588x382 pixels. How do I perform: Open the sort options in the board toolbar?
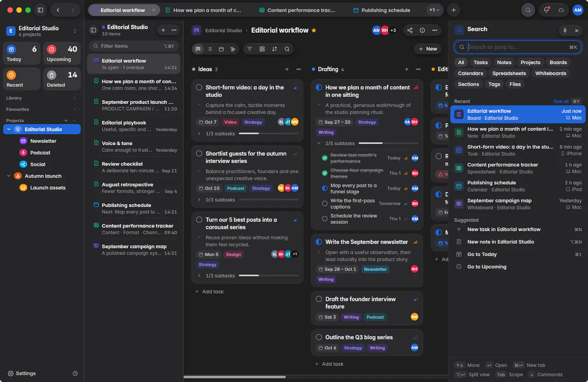(x=275, y=49)
